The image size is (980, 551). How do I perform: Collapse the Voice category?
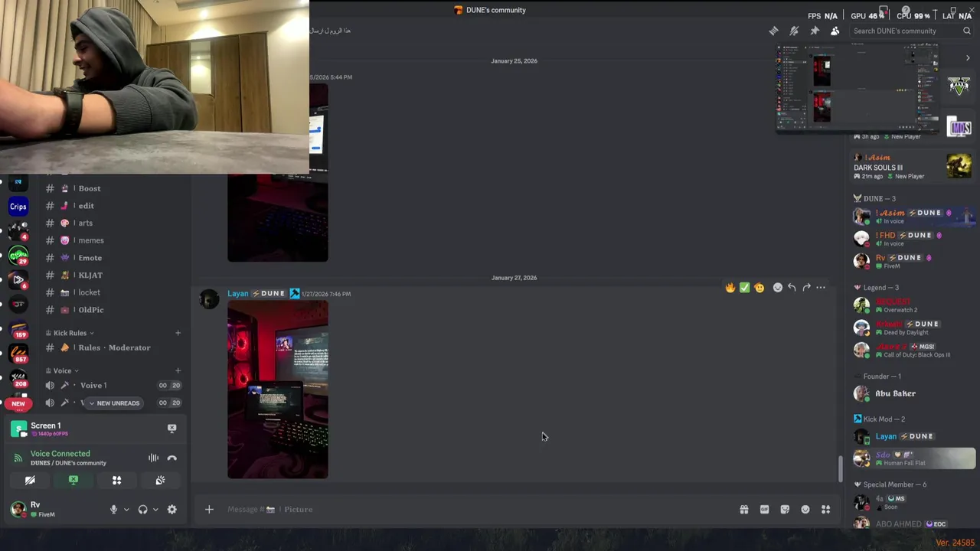pyautogui.click(x=62, y=370)
